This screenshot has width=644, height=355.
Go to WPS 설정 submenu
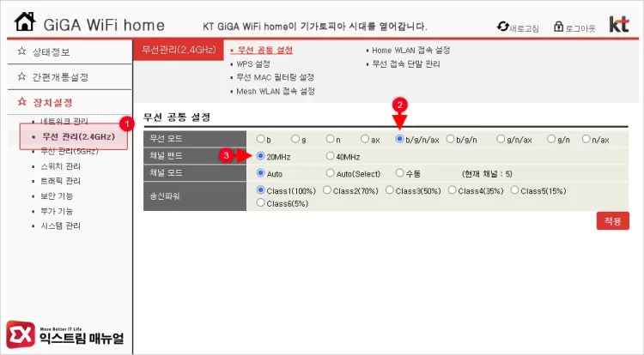[x=253, y=64]
